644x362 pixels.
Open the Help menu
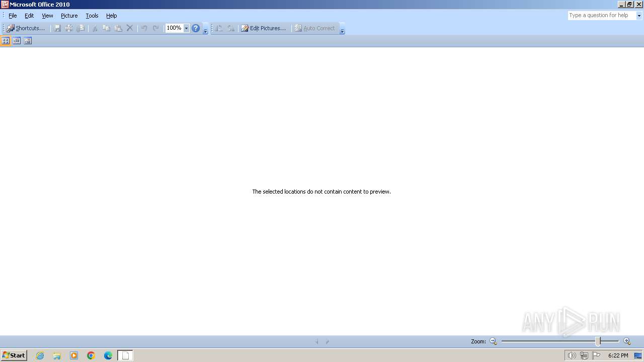pyautogui.click(x=111, y=16)
